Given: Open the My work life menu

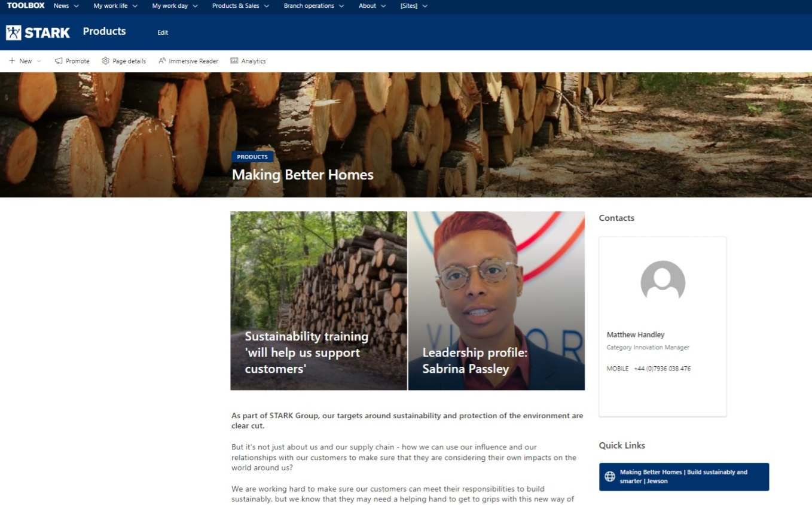Looking at the screenshot, I should [111, 6].
